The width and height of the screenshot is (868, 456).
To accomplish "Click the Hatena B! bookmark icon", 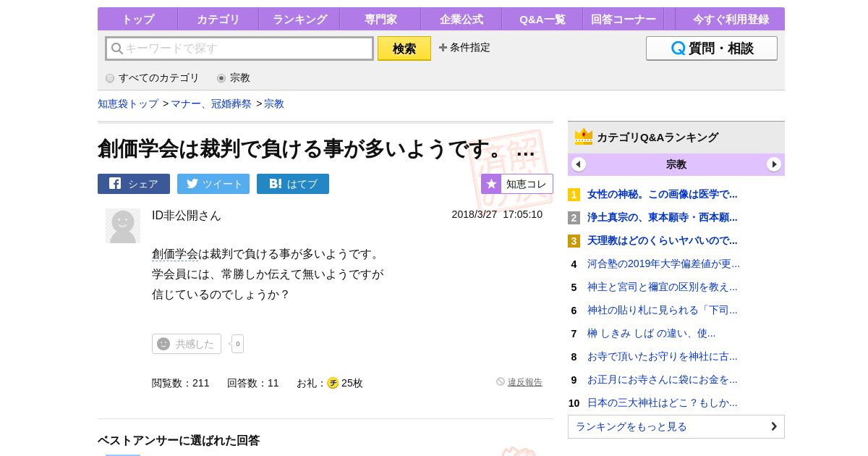I will point(276,184).
